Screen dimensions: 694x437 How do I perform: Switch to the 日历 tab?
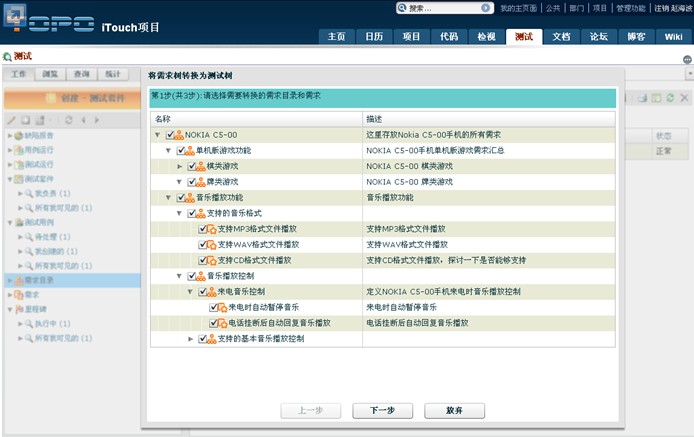[x=374, y=37]
